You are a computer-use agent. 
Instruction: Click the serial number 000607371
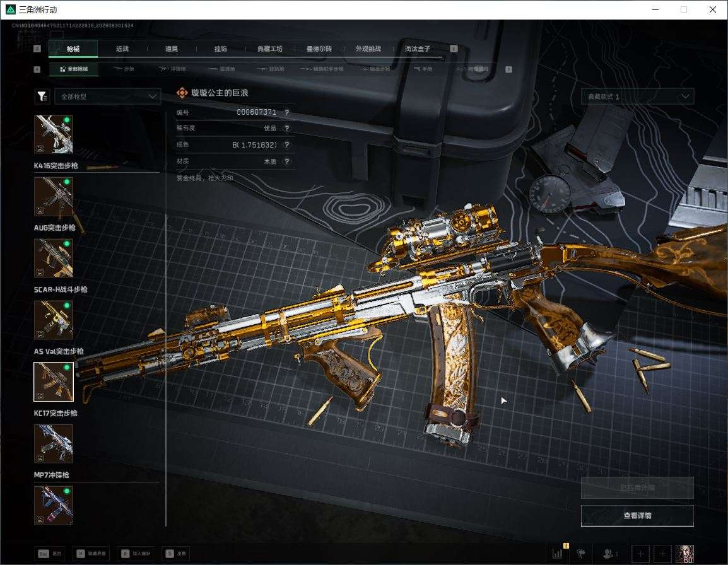256,112
